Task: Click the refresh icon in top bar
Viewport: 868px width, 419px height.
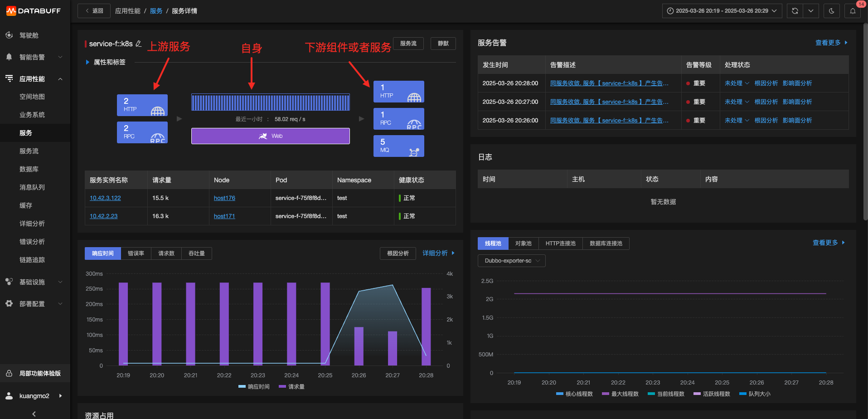Action: coord(795,11)
